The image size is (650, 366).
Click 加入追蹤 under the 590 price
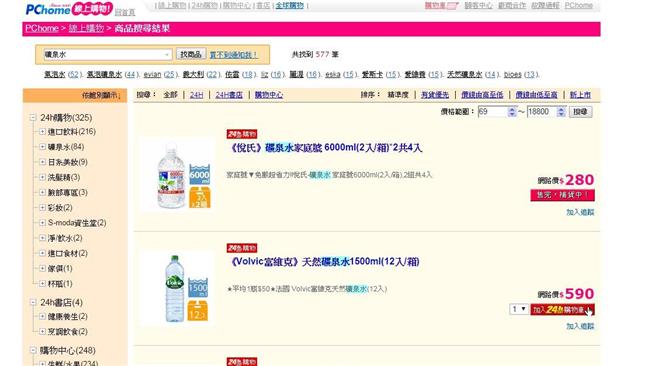coord(580,326)
